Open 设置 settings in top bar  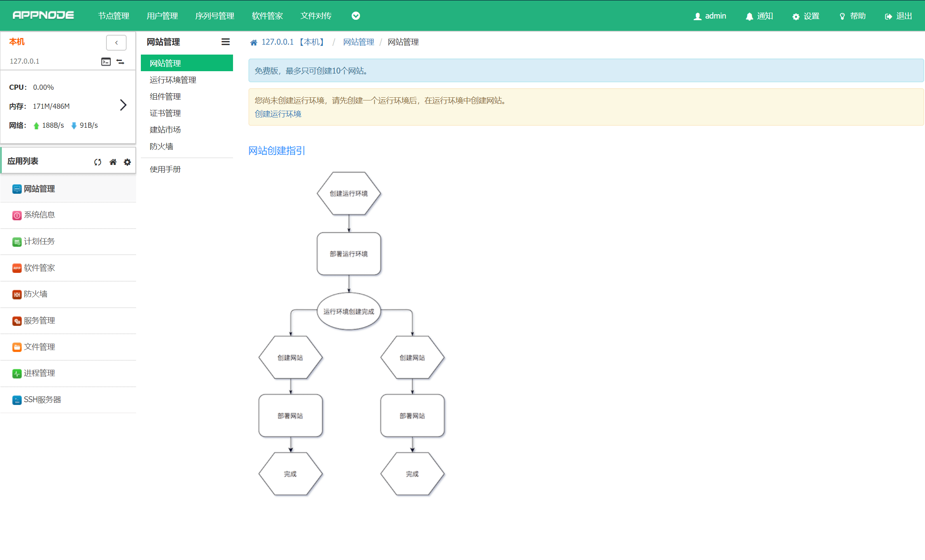click(x=806, y=16)
